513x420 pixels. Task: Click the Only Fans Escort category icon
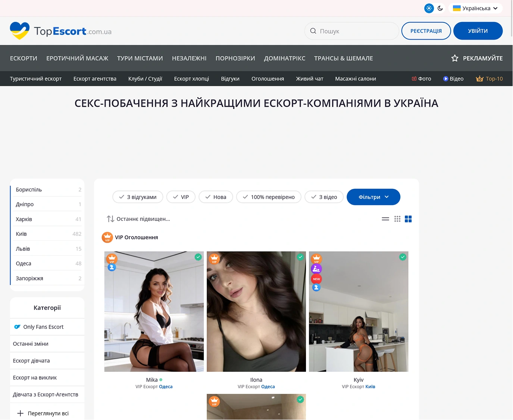click(17, 327)
